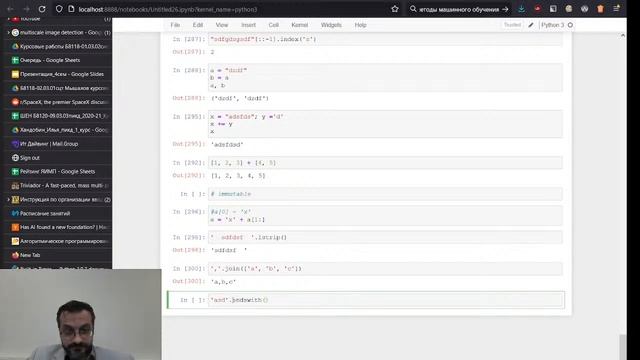This screenshot has height=360, width=640.
Task: Switch to Has AI found a new foundation tab
Action: 60,227
